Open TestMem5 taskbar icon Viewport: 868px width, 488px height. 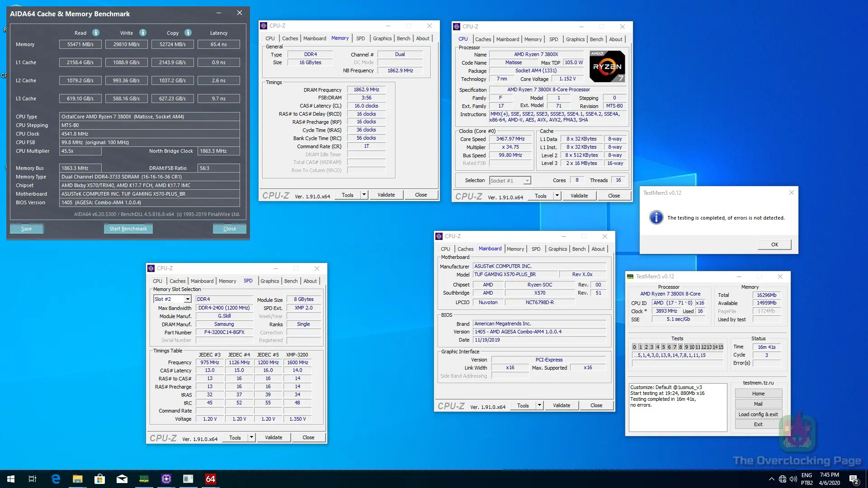[144, 479]
